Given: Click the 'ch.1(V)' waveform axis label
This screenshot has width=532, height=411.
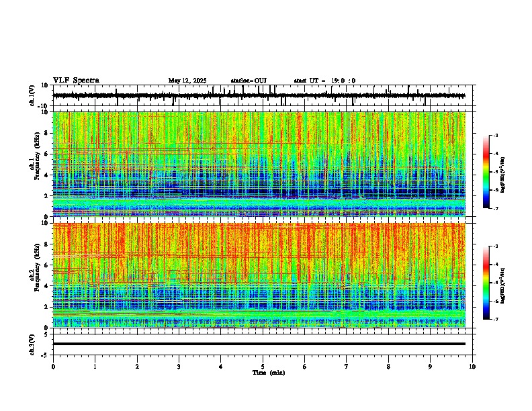Looking at the screenshot, I should pyautogui.click(x=32, y=95).
